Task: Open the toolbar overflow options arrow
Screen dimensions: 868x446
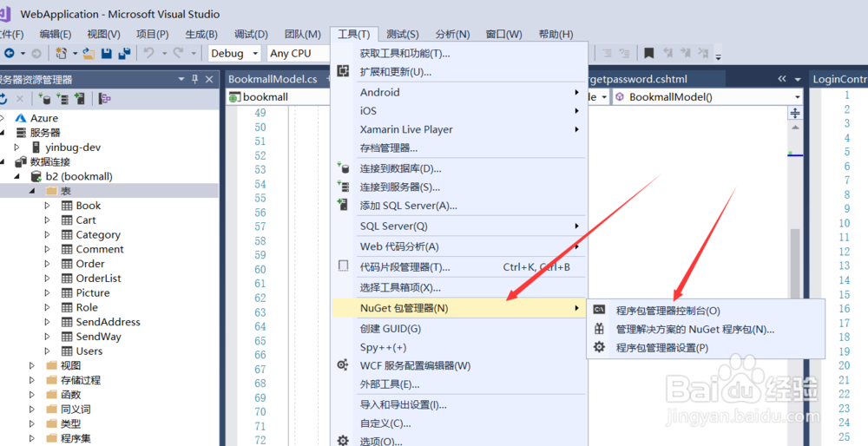Action: click(x=718, y=56)
